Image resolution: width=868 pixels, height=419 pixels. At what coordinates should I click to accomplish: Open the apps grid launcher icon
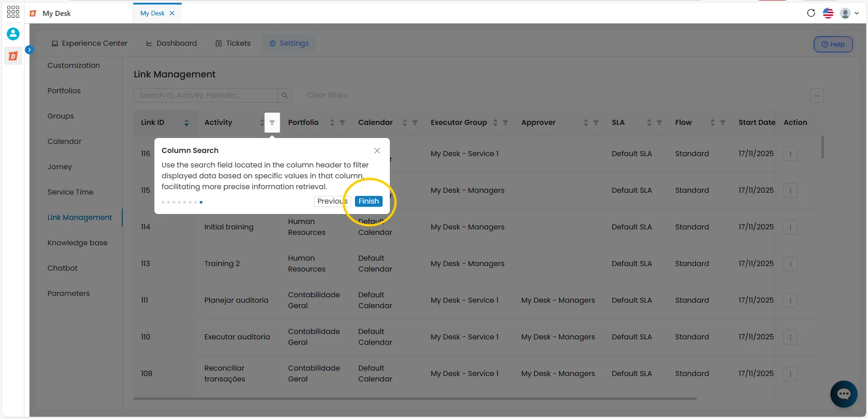13,12
